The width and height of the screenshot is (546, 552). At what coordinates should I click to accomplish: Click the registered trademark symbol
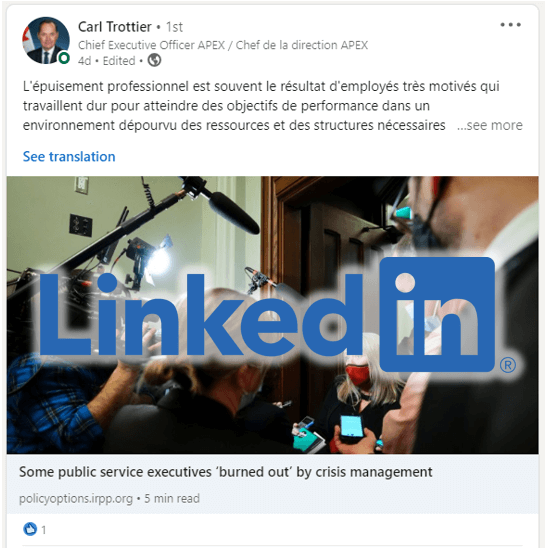(x=508, y=365)
